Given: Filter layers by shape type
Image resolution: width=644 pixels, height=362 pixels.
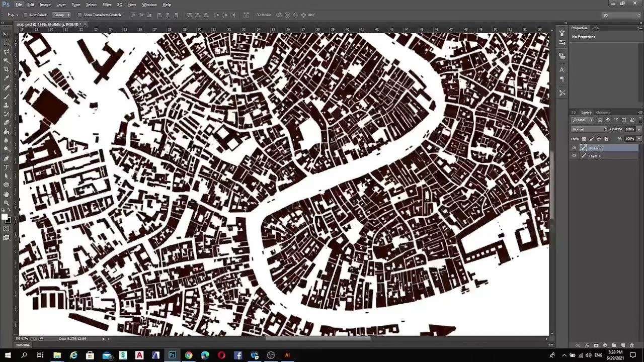Looking at the screenshot, I should point(624,120).
